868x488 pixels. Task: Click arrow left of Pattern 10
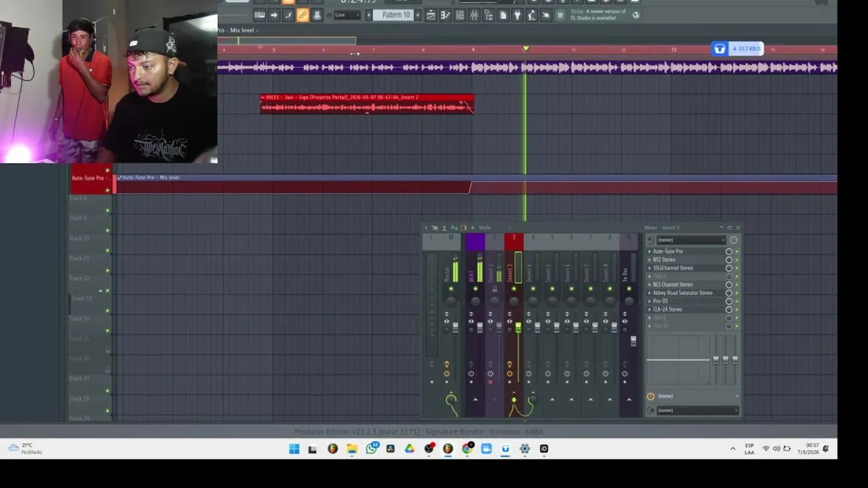tap(370, 15)
